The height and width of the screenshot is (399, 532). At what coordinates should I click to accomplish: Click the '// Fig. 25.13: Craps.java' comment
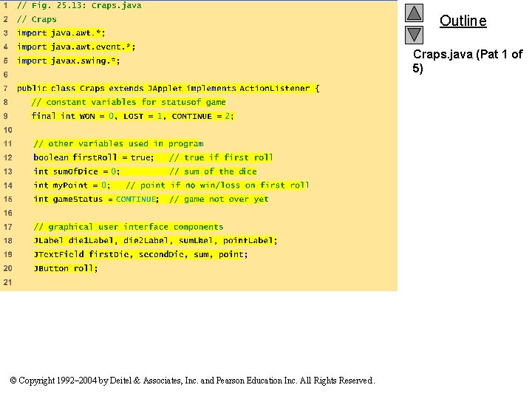79,5
